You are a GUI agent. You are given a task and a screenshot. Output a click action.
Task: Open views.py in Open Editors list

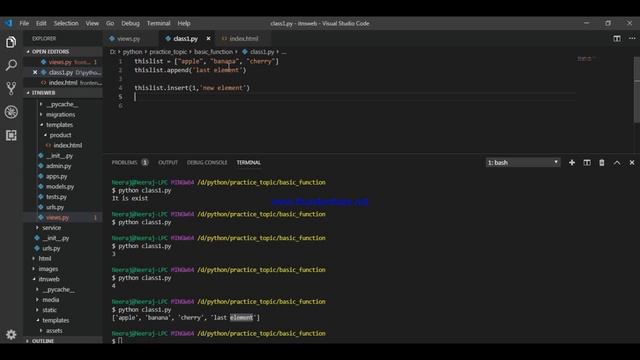(x=63, y=62)
